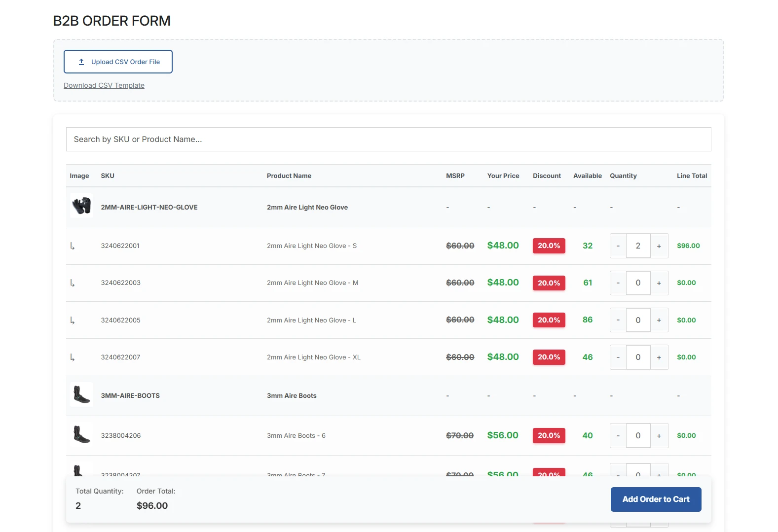Focus the SKU or Product Name search field

[388, 140]
